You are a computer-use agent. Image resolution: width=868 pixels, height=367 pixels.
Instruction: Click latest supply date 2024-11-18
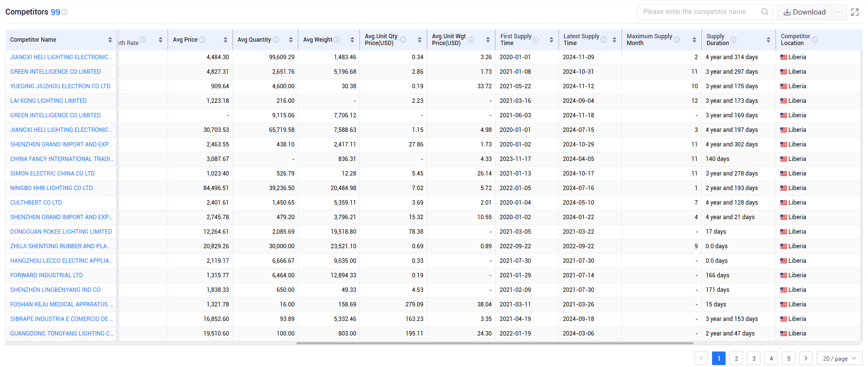[x=578, y=115]
